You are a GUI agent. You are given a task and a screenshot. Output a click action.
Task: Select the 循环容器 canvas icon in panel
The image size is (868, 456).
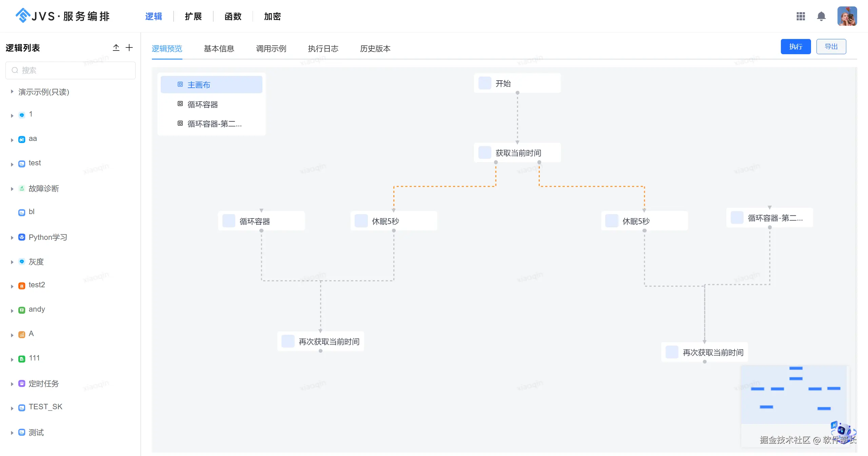(x=180, y=104)
